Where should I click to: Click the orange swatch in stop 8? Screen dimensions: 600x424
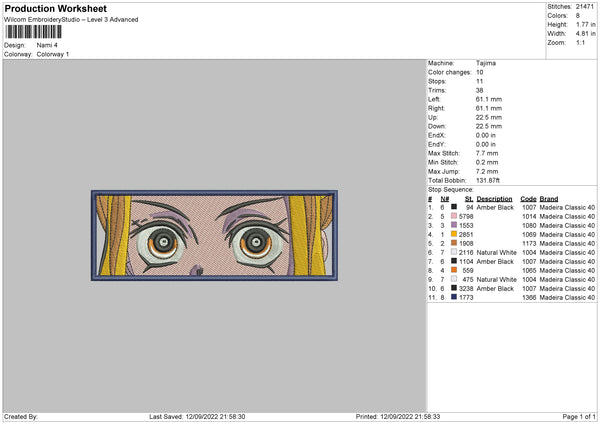(x=453, y=270)
